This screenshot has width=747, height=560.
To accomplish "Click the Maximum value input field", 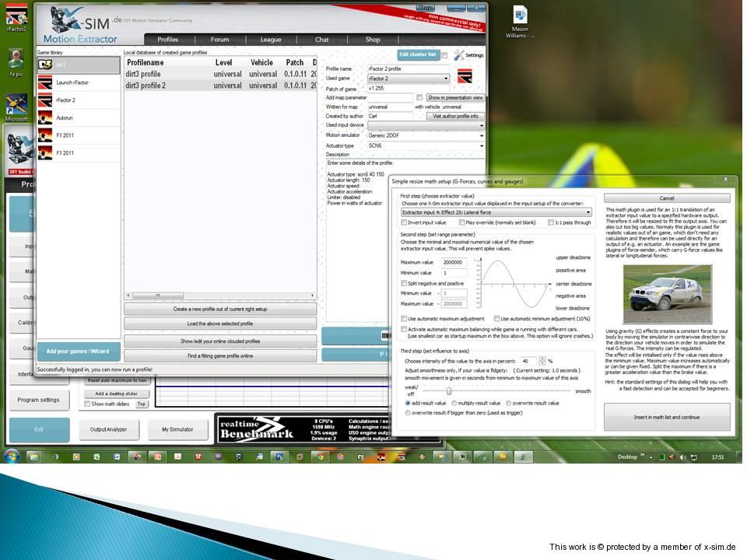I will coord(453,262).
